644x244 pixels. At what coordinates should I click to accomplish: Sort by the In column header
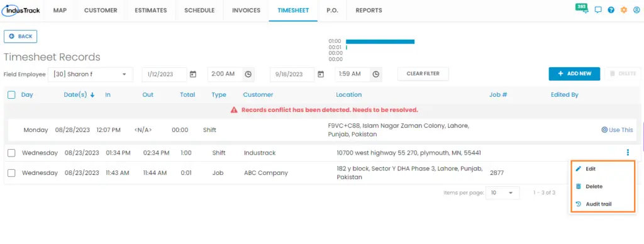(108, 95)
